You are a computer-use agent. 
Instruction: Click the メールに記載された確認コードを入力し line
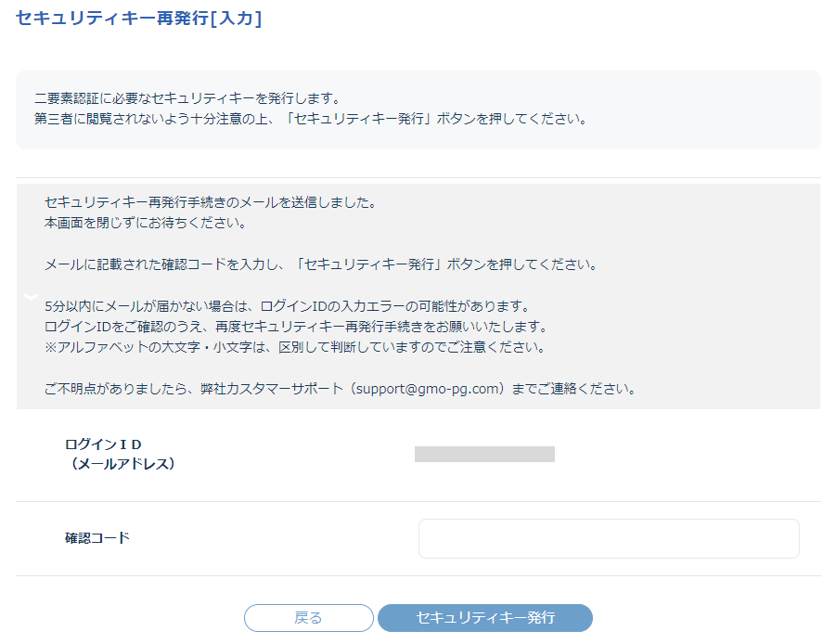click(x=320, y=264)
